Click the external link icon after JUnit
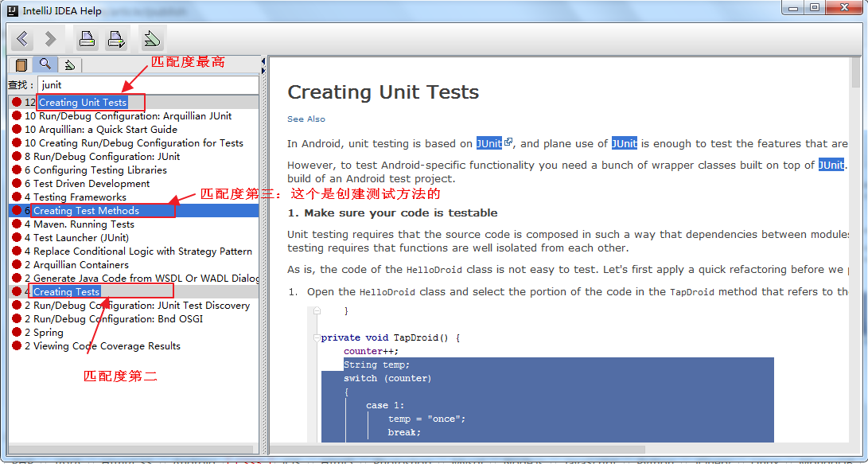868x464 pixels. [x=508, y=142]
